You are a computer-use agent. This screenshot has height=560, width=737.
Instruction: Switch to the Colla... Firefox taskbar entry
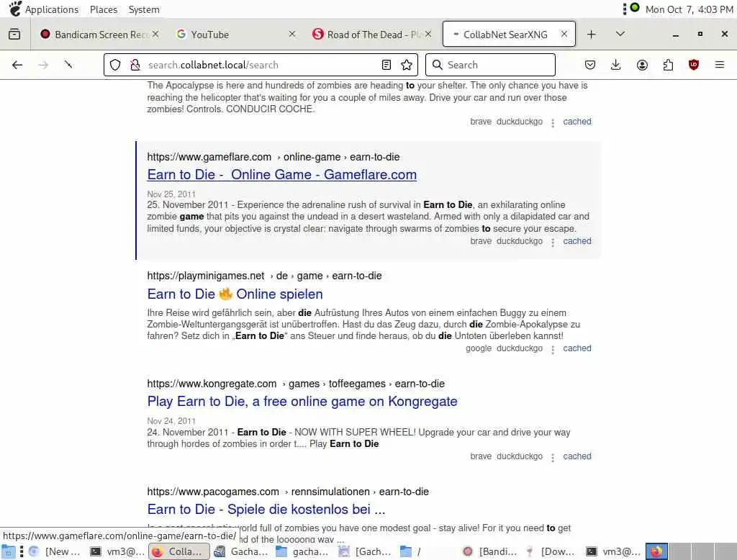click(x=178, y=551)
